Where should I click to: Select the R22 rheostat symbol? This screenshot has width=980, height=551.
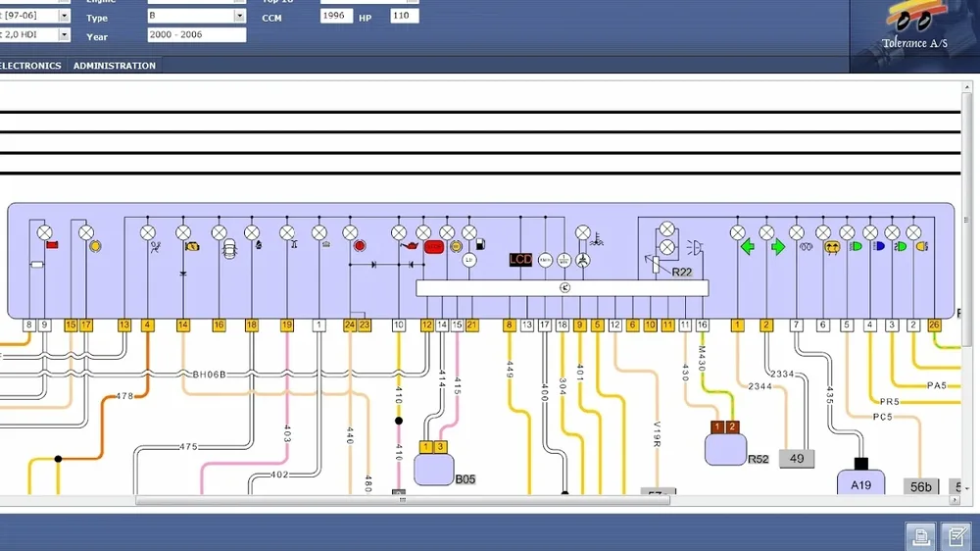[655, 265]
